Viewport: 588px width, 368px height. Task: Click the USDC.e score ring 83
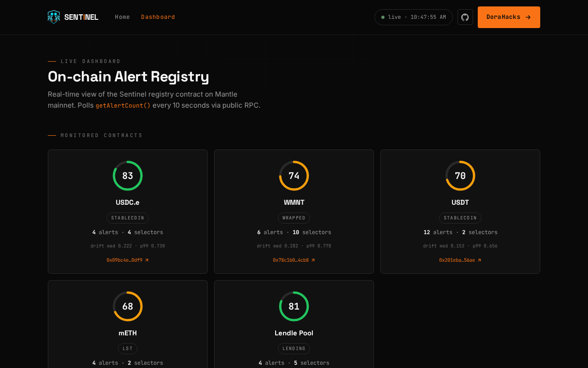(128, 176)
